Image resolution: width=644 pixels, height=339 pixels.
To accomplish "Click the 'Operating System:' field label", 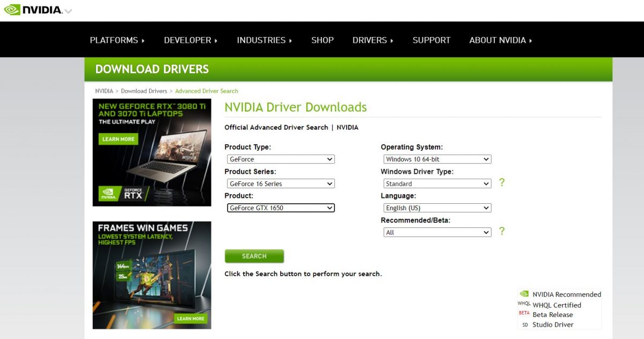I will point(412,147).
